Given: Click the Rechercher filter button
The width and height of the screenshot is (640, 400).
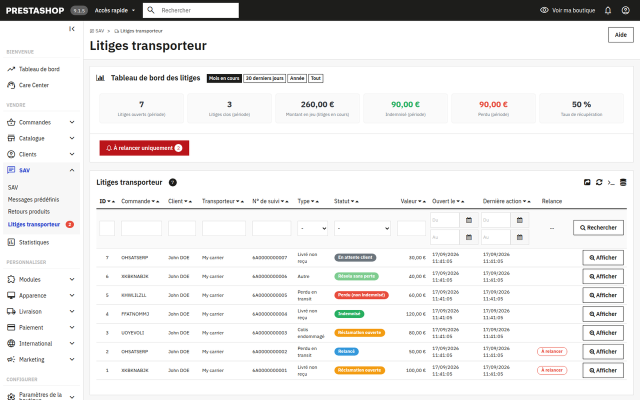Looking at the screenshot, I should (598, 227).
